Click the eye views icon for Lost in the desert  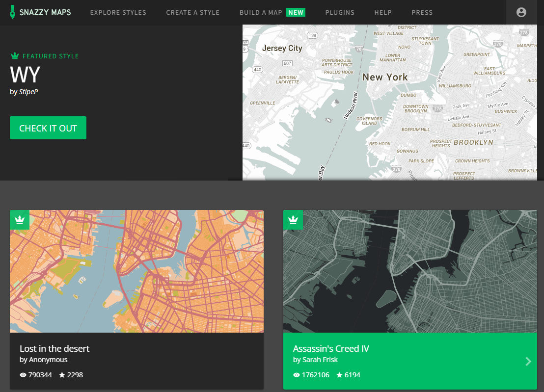point(23,375)
